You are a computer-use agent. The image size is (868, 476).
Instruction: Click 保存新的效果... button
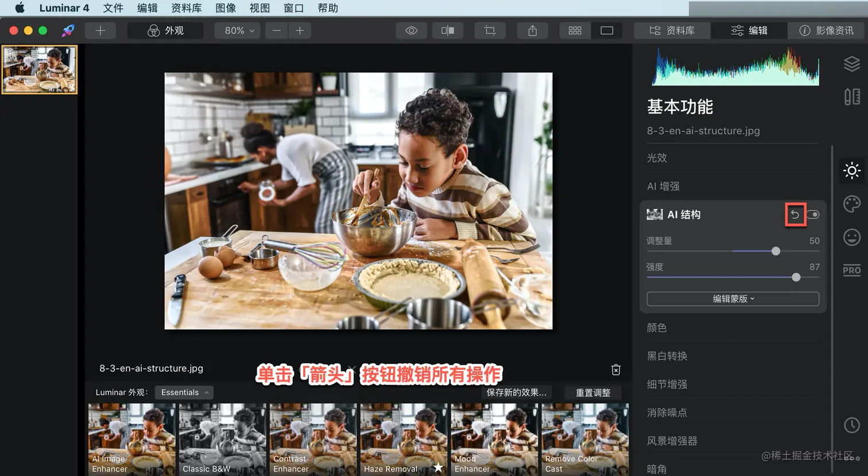[x=516, y=392]
